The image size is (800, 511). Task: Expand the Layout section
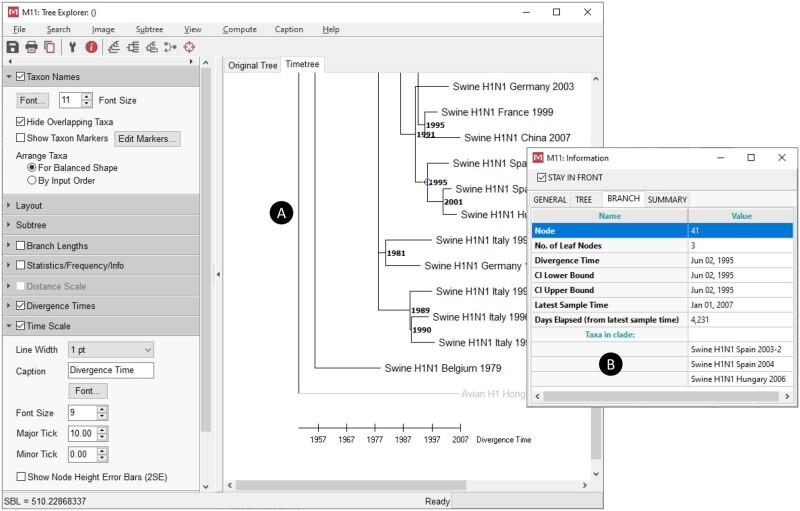click(x=30, y=205)
